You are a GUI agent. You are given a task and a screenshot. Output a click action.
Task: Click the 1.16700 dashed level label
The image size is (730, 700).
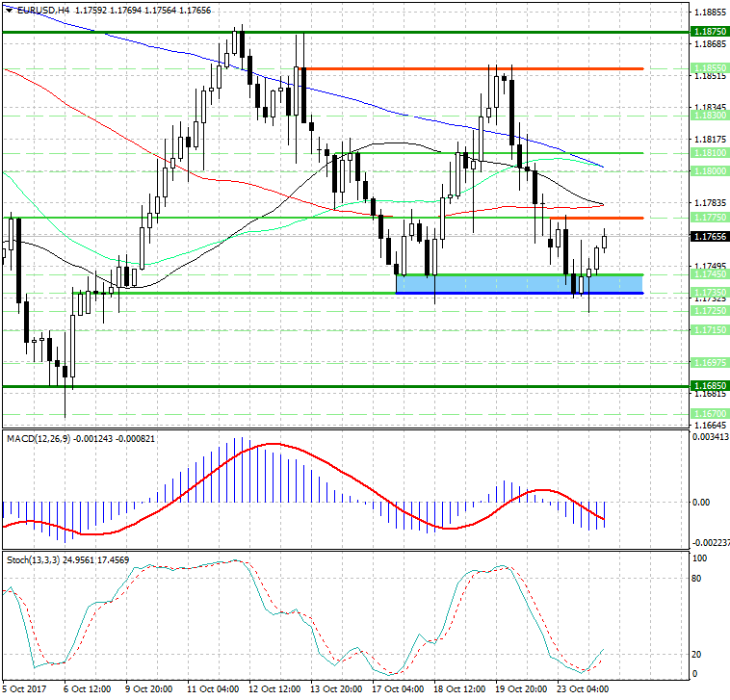tap(709, 413)
